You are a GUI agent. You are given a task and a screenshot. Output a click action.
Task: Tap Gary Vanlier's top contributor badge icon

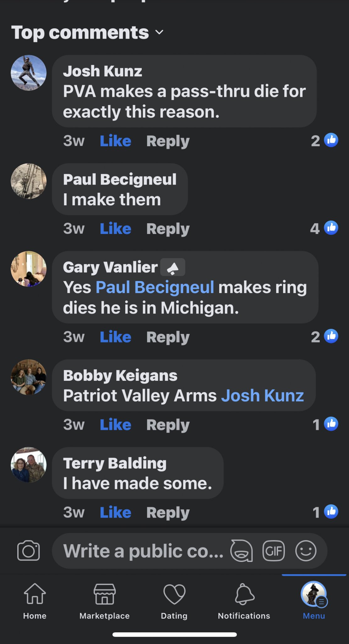pyautogui.click(x=172, y=267)
